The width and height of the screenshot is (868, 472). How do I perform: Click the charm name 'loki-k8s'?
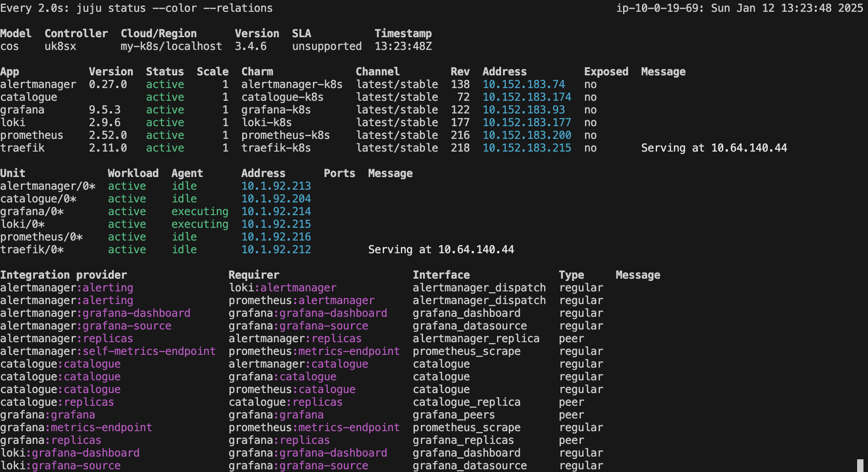tap(267, 123)
